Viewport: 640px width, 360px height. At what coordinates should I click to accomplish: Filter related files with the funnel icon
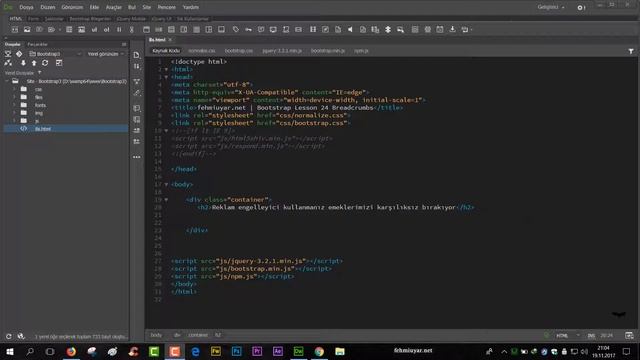pos(631,51)
